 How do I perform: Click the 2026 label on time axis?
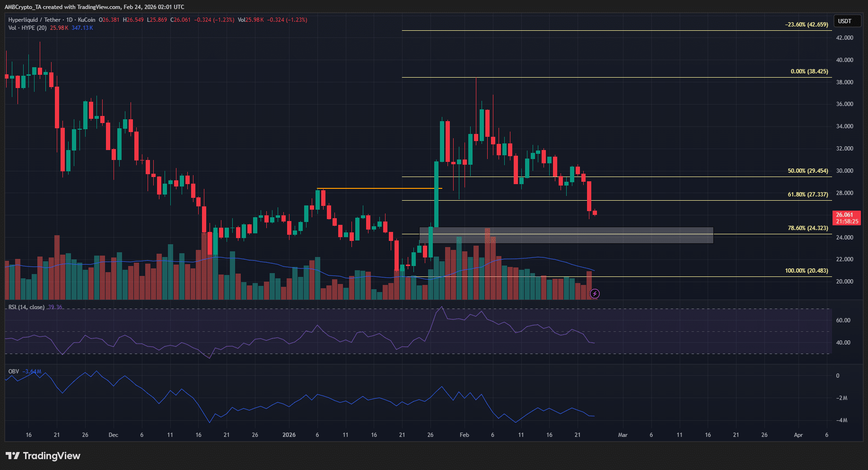289,435
